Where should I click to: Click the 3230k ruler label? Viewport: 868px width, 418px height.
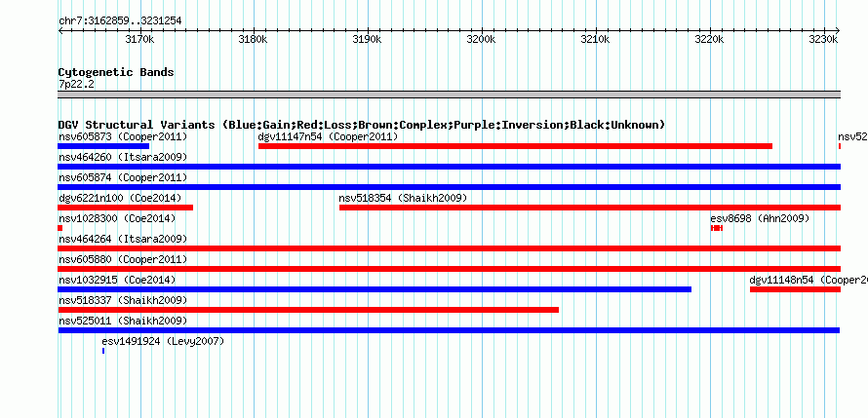click(x=823, y=40)
